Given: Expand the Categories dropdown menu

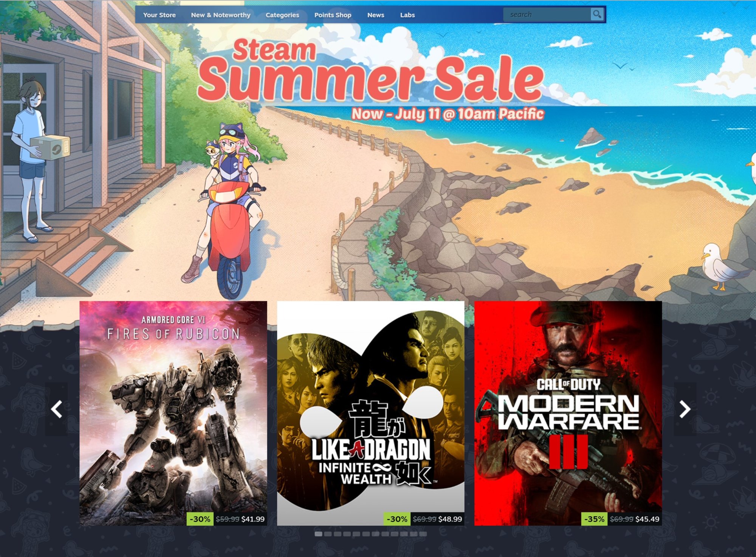Looking at the screenshot, I should [282, 15].
